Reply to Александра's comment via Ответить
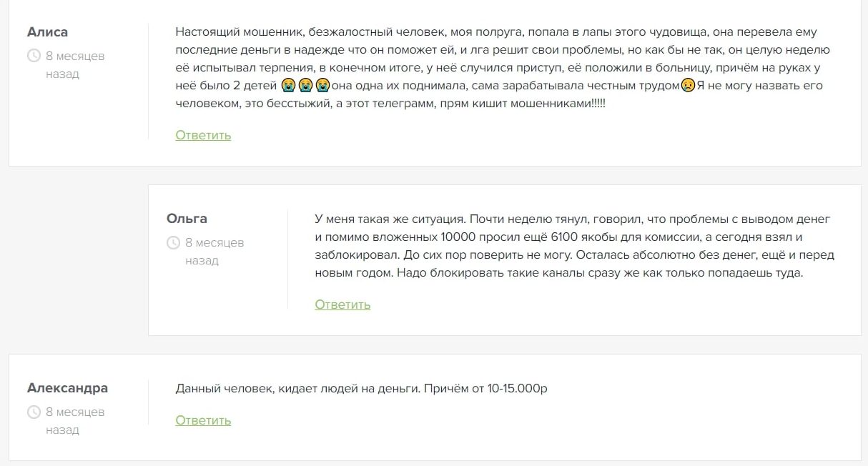The image size is (868, 466). 203,420
